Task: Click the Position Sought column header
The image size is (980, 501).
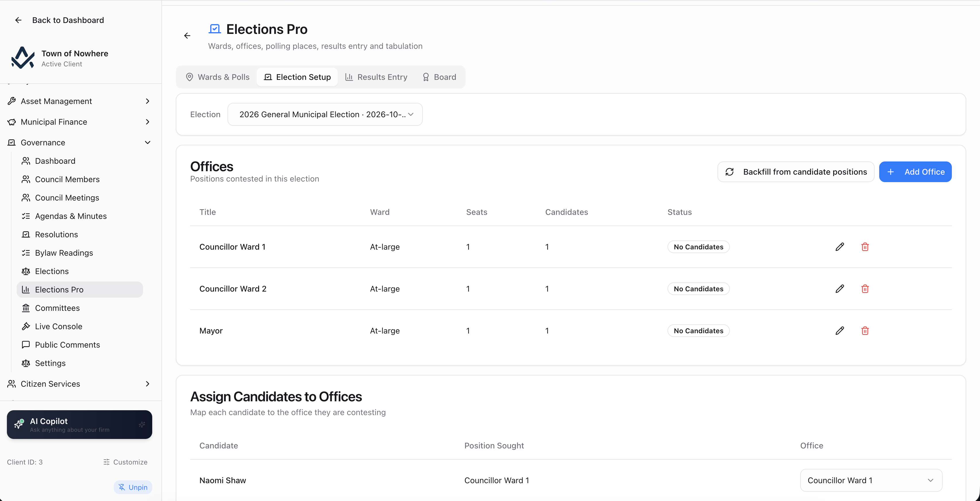Action: pyautogui.click(x=494, y=446)
